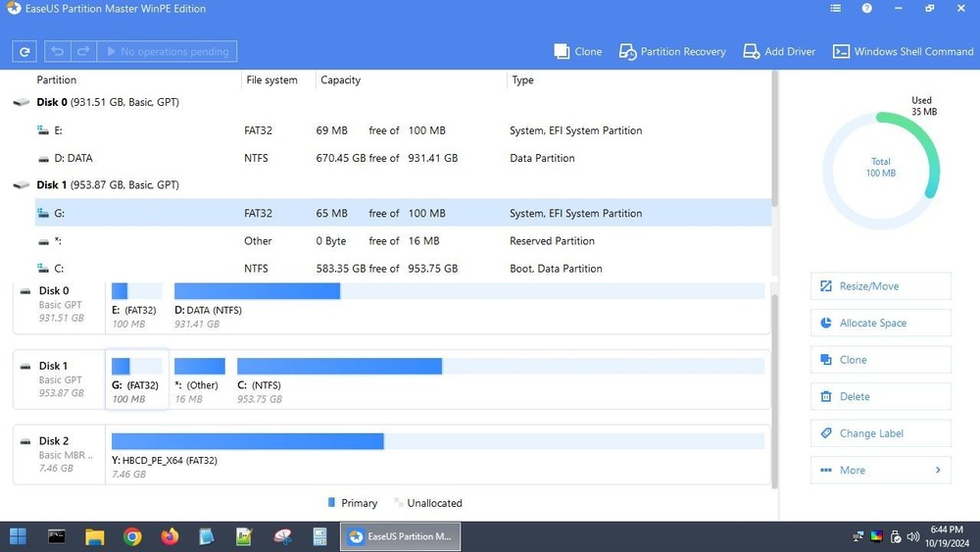Click Disk 0 label in disk map
The height and width of the screenshot is (552, 980).
[54, 290]
